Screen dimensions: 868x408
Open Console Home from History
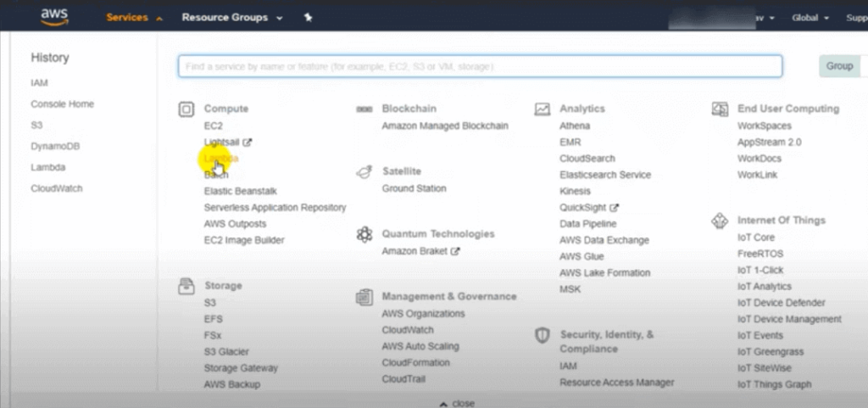63,104
